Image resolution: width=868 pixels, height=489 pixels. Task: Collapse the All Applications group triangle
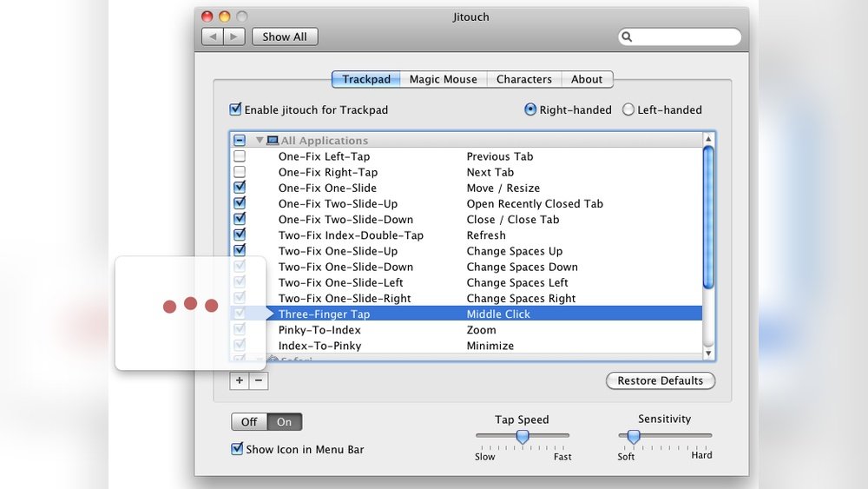point(259,140)
